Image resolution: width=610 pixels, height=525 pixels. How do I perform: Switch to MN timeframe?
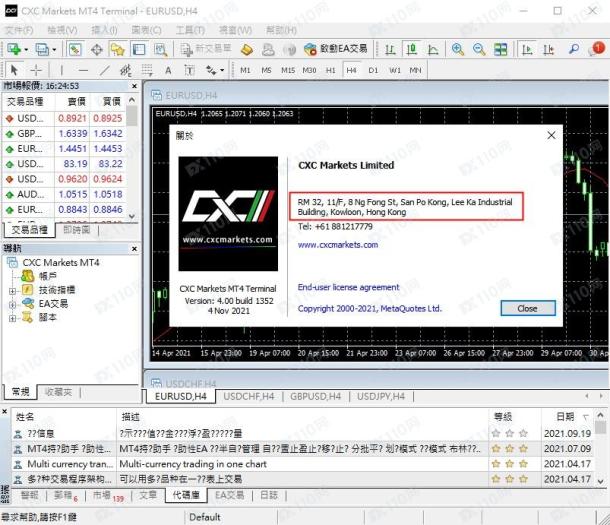(415, 70)
